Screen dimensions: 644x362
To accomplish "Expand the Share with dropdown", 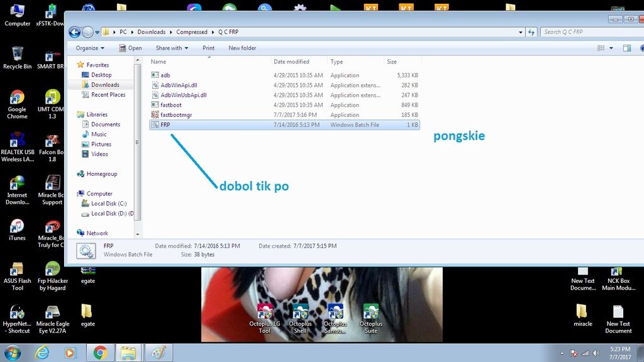I will (172, 48).
